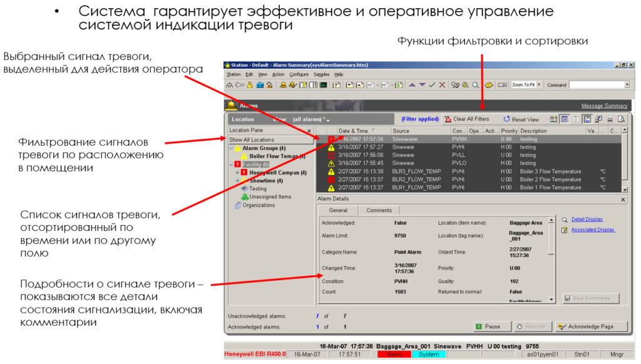Close the Location Pane
Viewport: 641px width, 364px height.
[309, 131]
